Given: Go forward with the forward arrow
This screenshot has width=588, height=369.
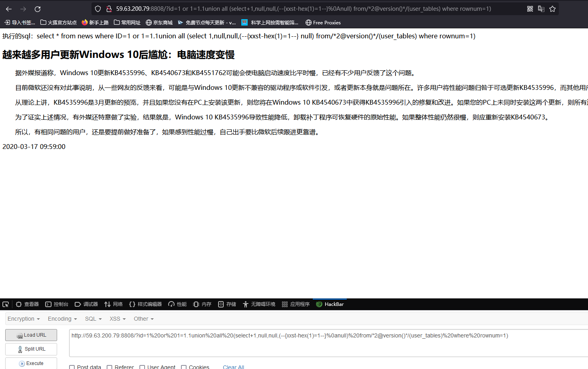Looking at the screenshot, I should pos(23,9).
